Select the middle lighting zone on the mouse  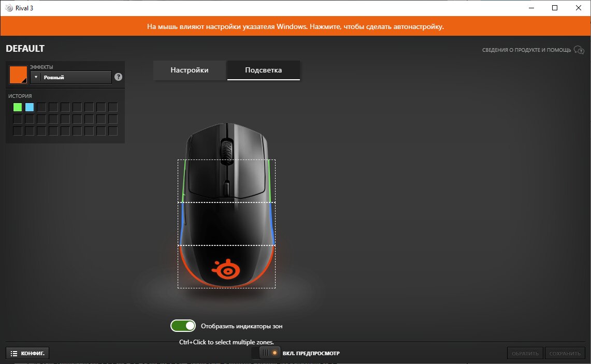[226, 224]
